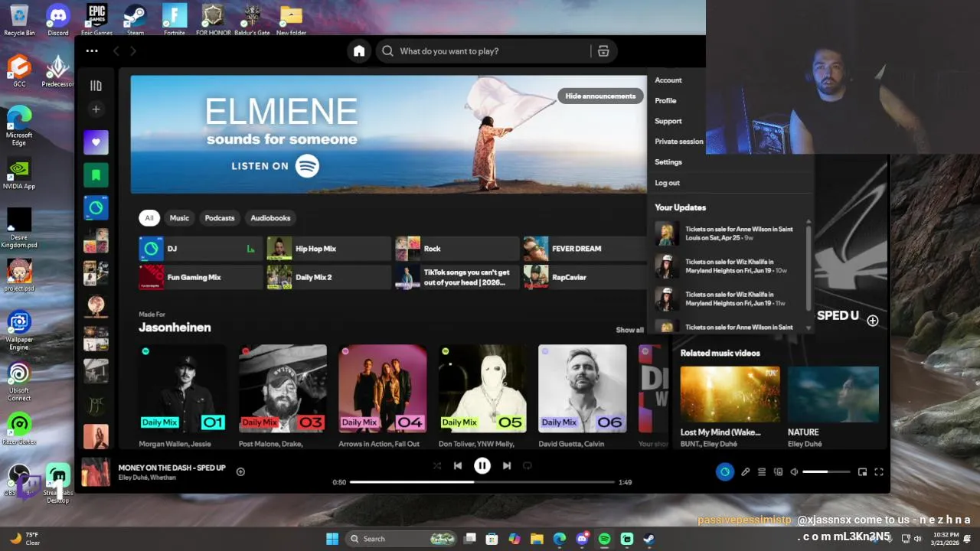This screenshot has width=980, height=551.
Task: Click Hide announcements button
Action: point(600,96)
